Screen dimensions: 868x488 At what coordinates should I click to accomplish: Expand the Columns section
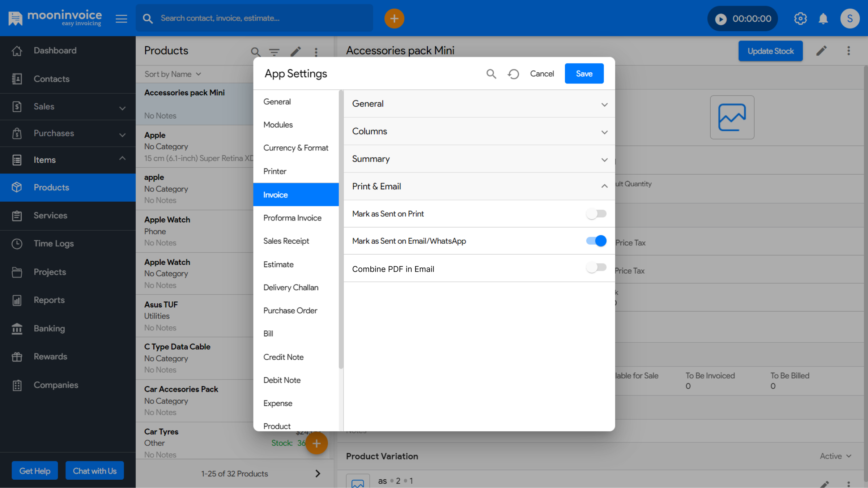[x=479, y=131]
